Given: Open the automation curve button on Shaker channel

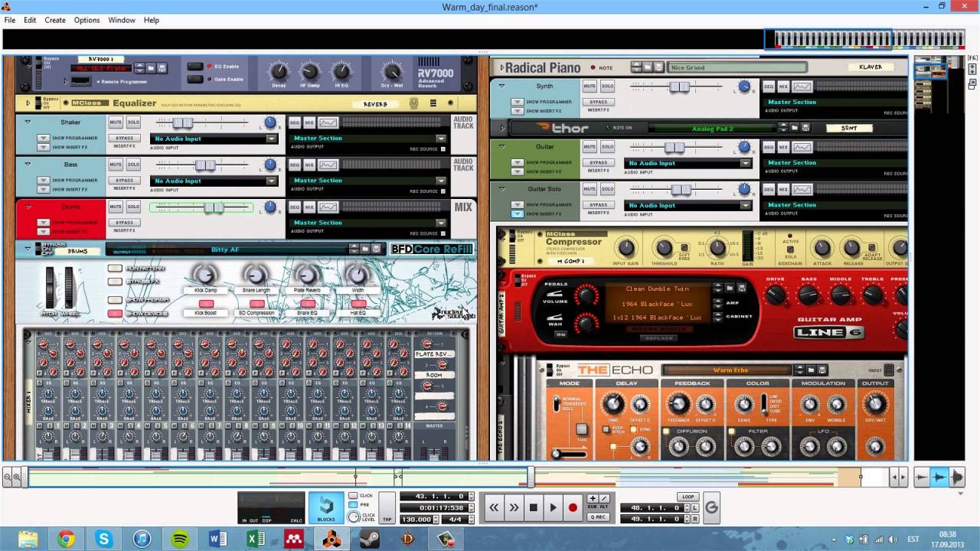Looking at the screenshot, I should coord(328,122).
